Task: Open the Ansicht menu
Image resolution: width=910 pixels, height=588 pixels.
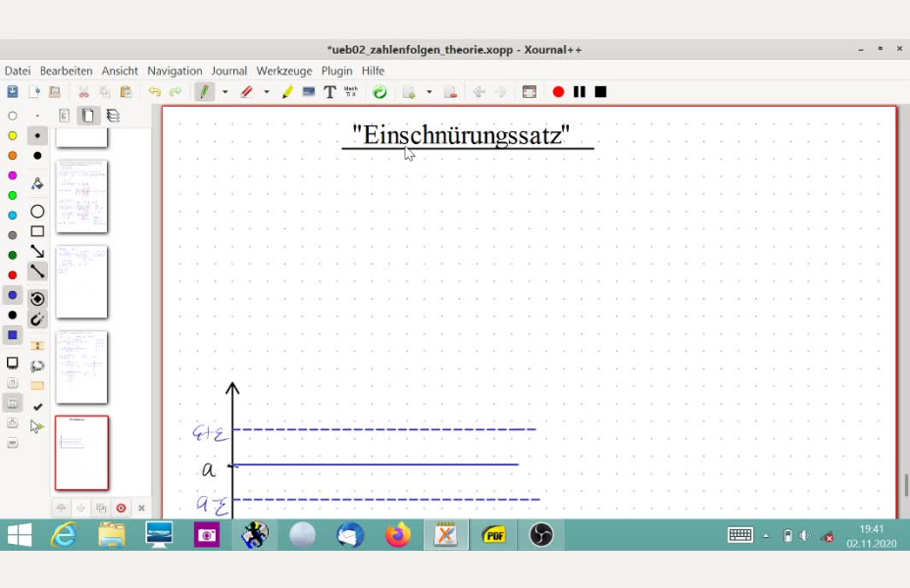Action: [x=120, y=71]
